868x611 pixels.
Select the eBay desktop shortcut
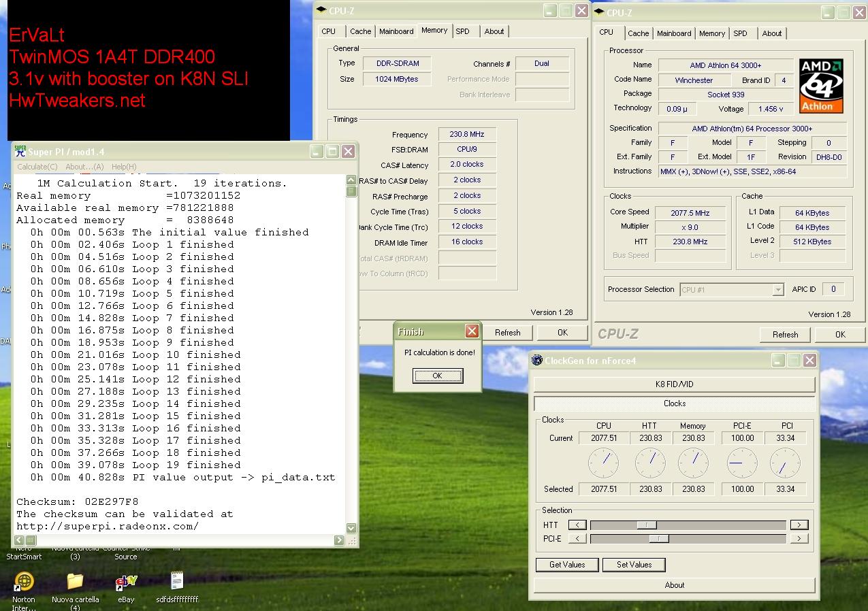point(126,582)
